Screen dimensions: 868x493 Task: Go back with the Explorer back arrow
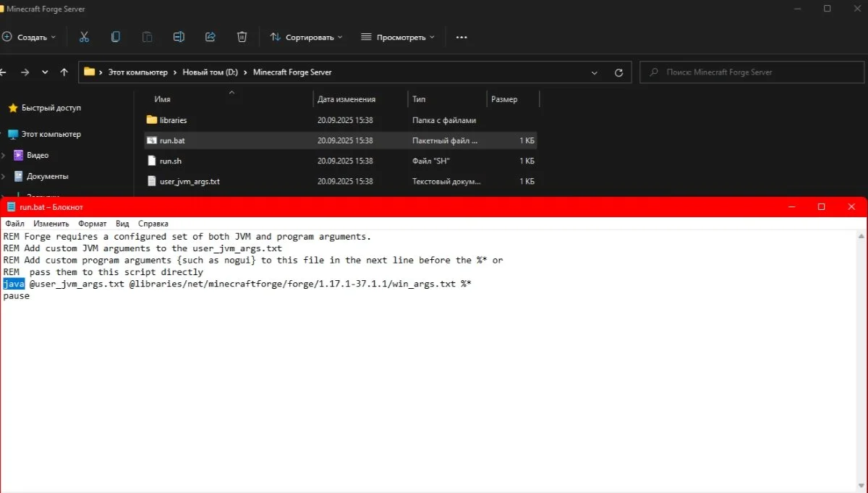[4, 72]
